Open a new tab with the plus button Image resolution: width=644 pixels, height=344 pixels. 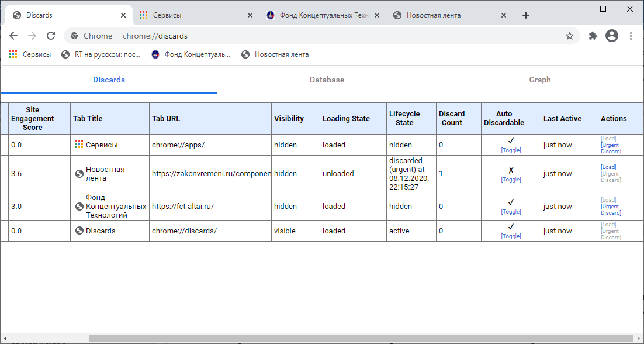[x=525, y=15]
